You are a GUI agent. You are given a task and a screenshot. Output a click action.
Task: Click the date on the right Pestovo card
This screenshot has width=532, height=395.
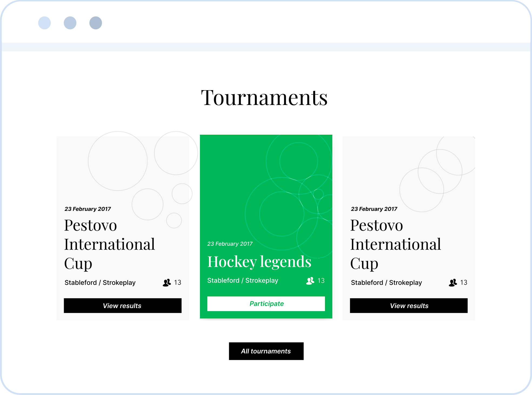(x=374, y=209)
